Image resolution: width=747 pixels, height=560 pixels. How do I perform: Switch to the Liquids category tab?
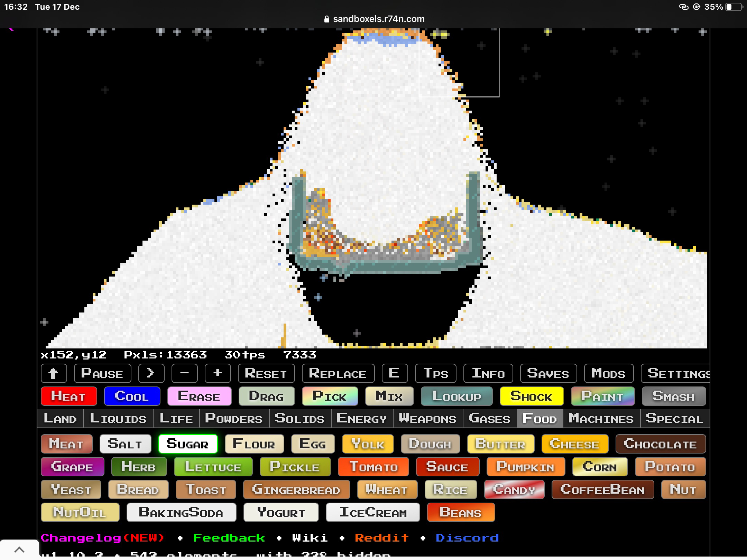click(x=118, y=419)
